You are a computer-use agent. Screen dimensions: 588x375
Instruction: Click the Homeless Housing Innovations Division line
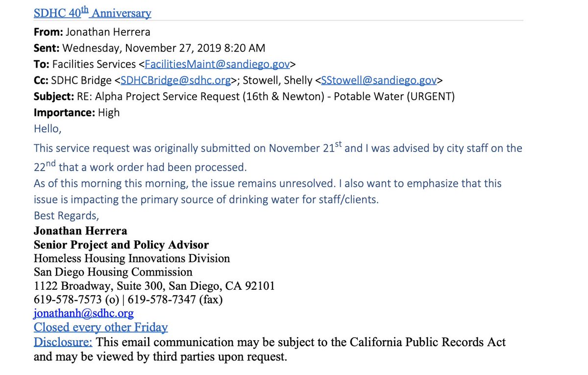[132, 258]
